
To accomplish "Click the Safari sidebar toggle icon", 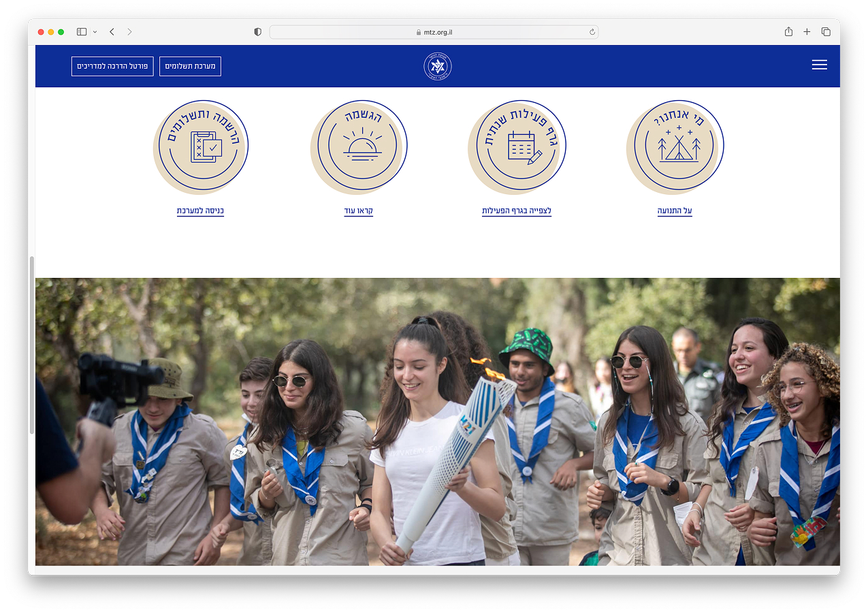I will (x=82, y=32).
